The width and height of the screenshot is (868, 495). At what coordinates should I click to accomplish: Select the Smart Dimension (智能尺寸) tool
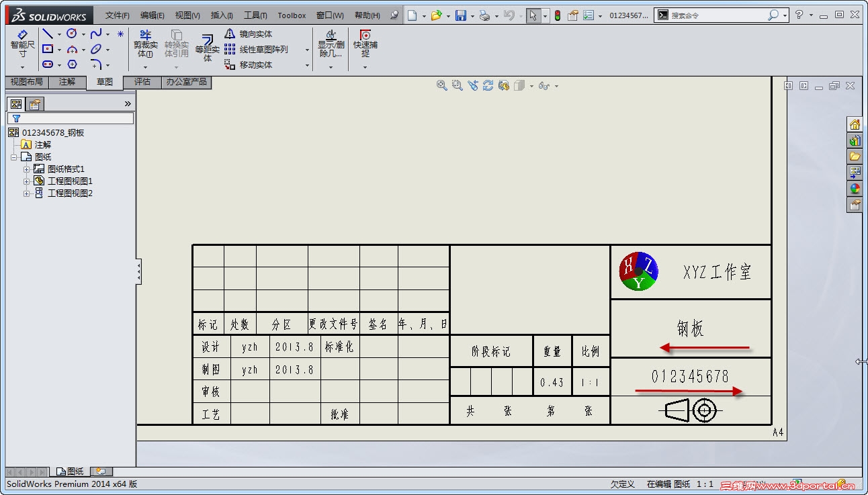[x=22, y=44]
